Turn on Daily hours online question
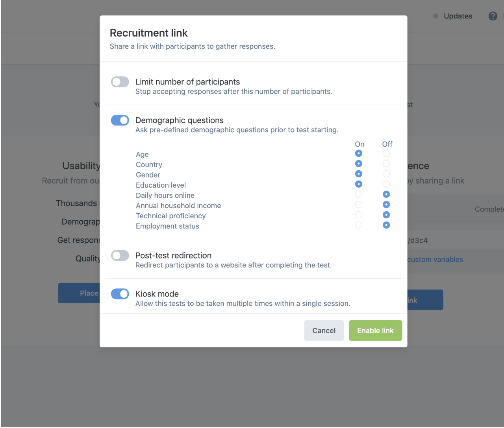Screen dimensions: 504x428 click(358, 194)
